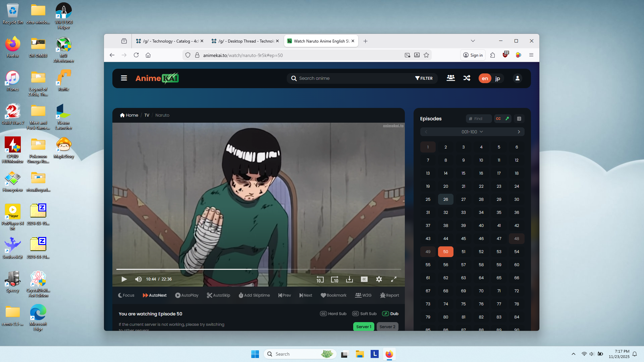The width and height of the screenshot is (644, 362).
Task: Go to episode 51
Action: [463, 252]
